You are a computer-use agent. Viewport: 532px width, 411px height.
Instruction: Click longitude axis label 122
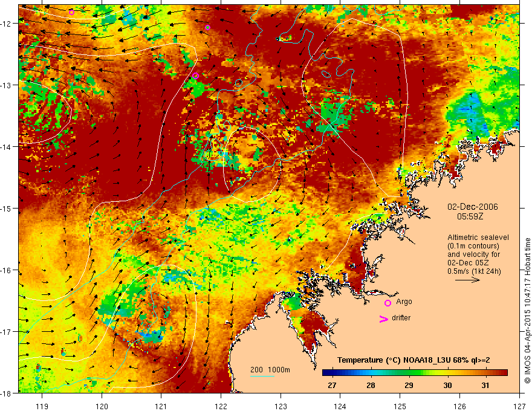point(221,406)
